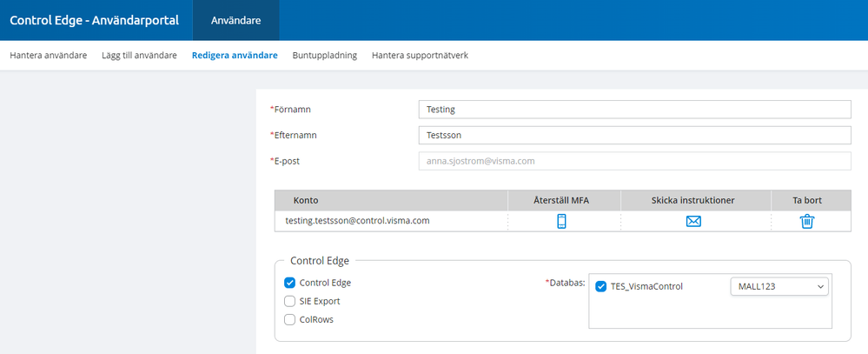Image resolution: width=868 pixels, height=354 pixels.
Task: Enable the ColRows checkbox
Action: click(290, 319)
